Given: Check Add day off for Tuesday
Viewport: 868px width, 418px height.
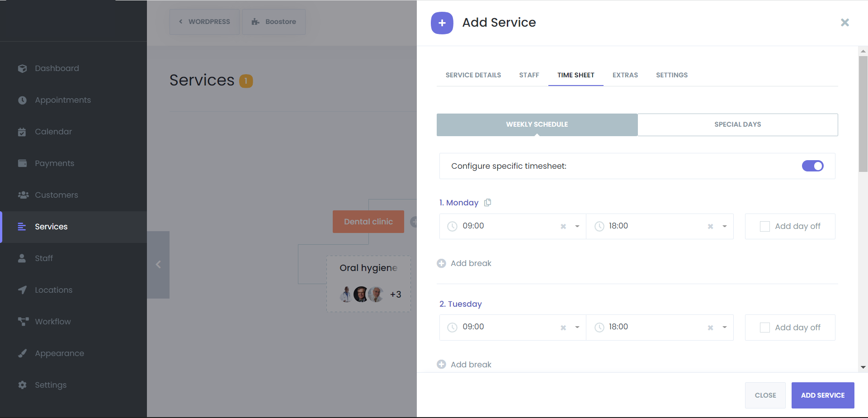Looking at the screenshot, I should coord(765,328).
